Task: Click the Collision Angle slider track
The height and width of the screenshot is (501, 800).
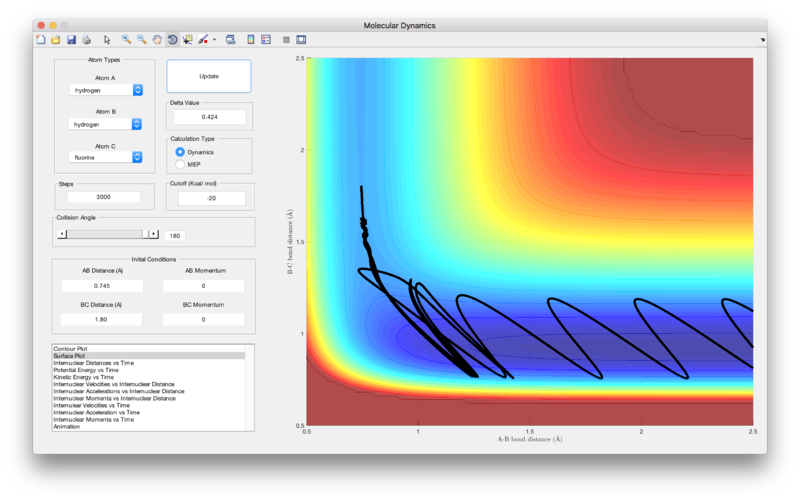Action: (105, 234)
